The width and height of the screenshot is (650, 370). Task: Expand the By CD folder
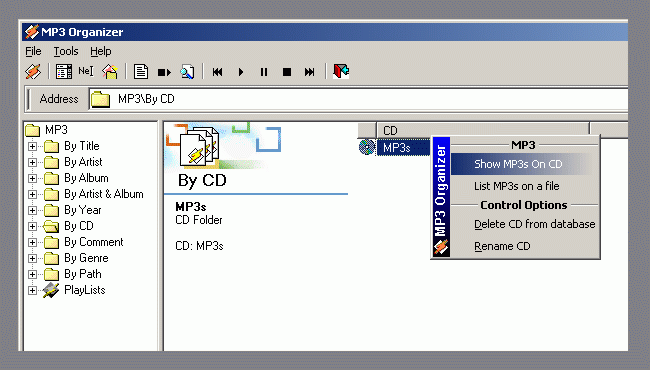pyautogui.click(x=32, y=227)
